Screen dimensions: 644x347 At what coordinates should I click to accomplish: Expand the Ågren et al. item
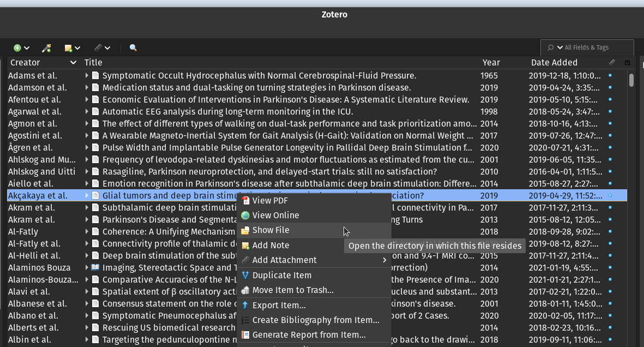pyautogui.click(x=87, y=148)
